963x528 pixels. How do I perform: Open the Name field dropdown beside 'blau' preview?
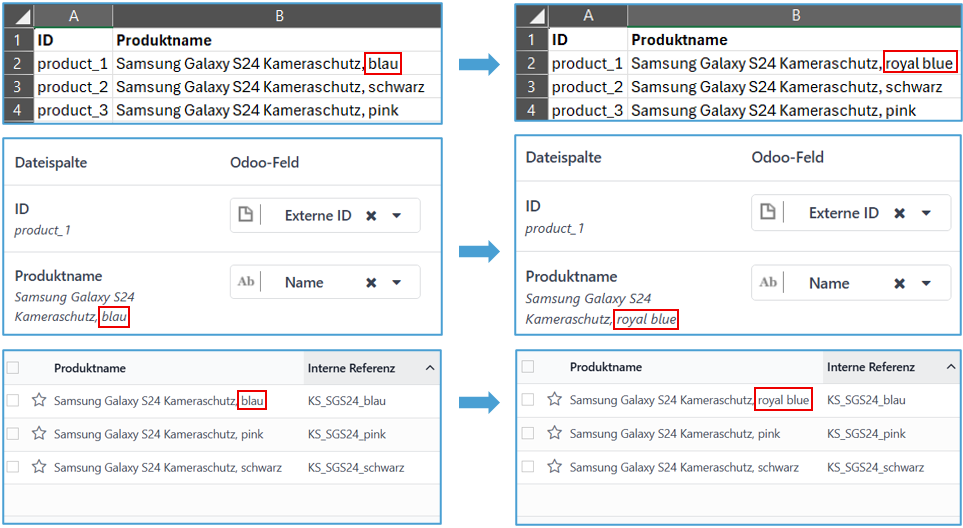pyautogui.click(x=397, y=283)
